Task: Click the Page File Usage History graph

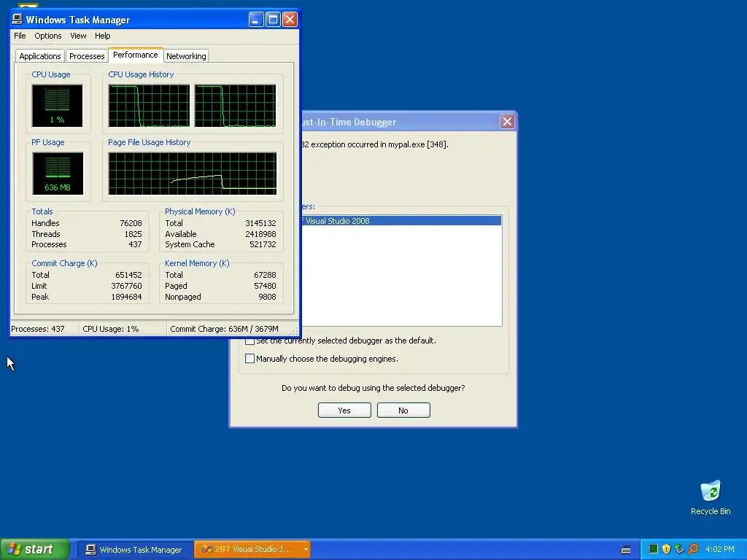Action: coord(193,174)
